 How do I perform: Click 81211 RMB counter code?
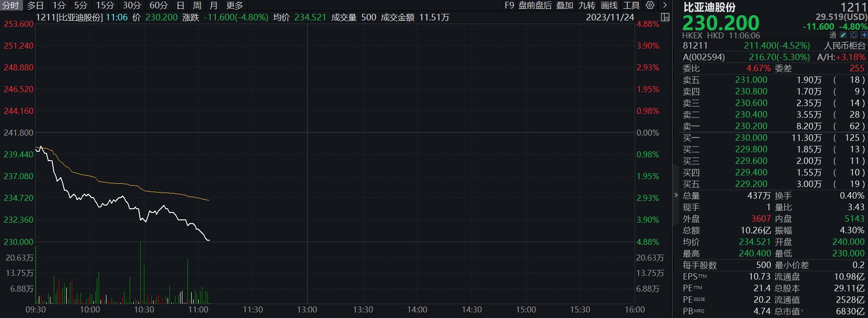[x=695, y=46]
